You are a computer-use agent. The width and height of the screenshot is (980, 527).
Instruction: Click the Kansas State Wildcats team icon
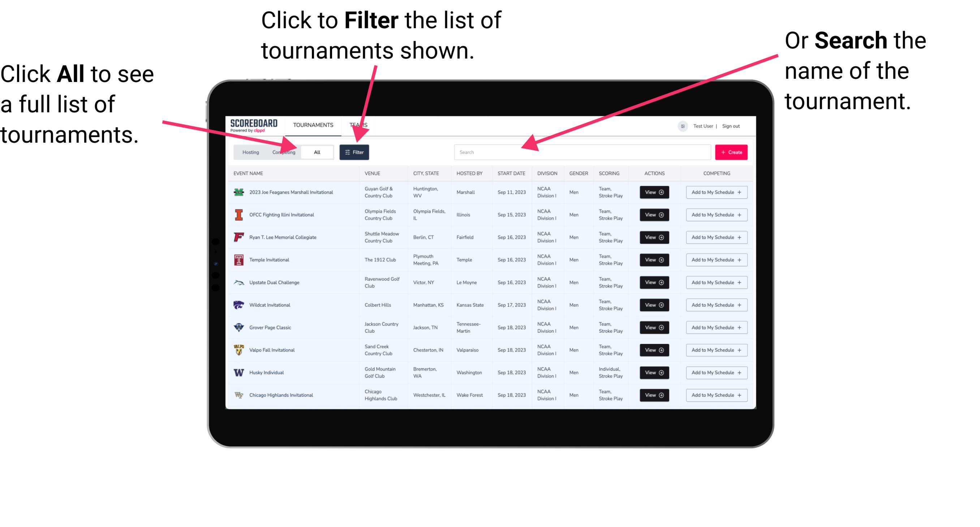(x=239, y=305)
